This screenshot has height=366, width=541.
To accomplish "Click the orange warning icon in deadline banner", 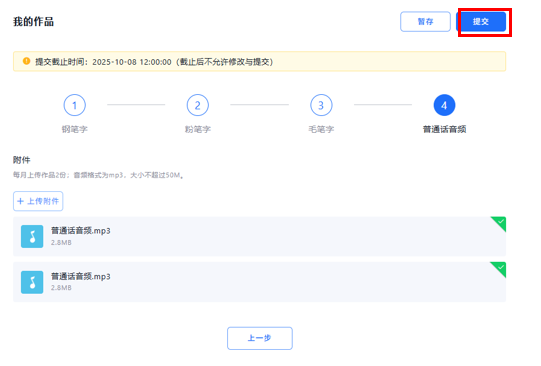I will [x=26, y=61].
